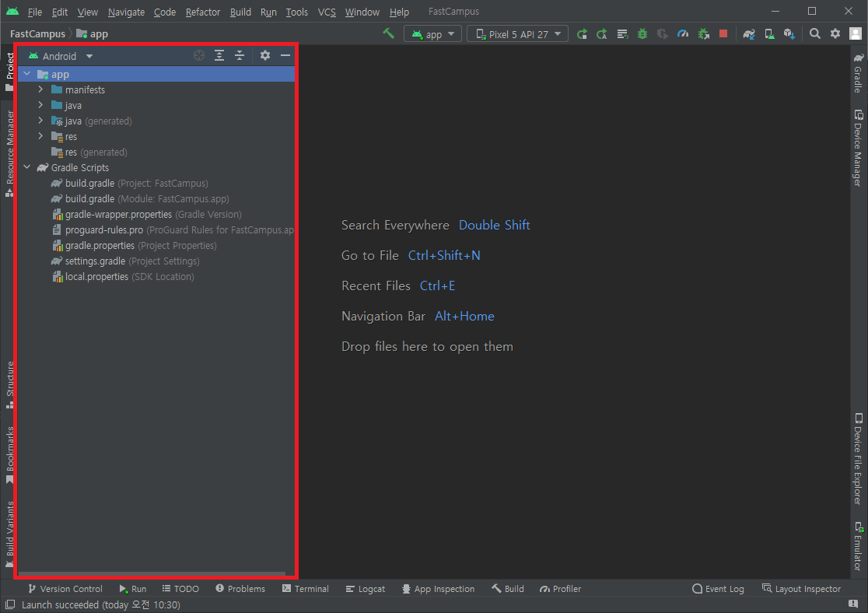
Task: Open the Refactor menu
Action: (x=202, y=12)
